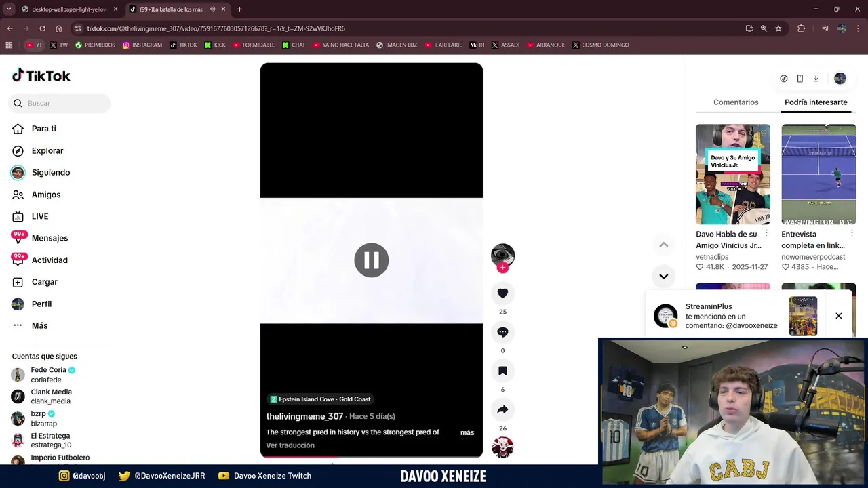
Task: Expand description with más
Action: click(467, 432)
